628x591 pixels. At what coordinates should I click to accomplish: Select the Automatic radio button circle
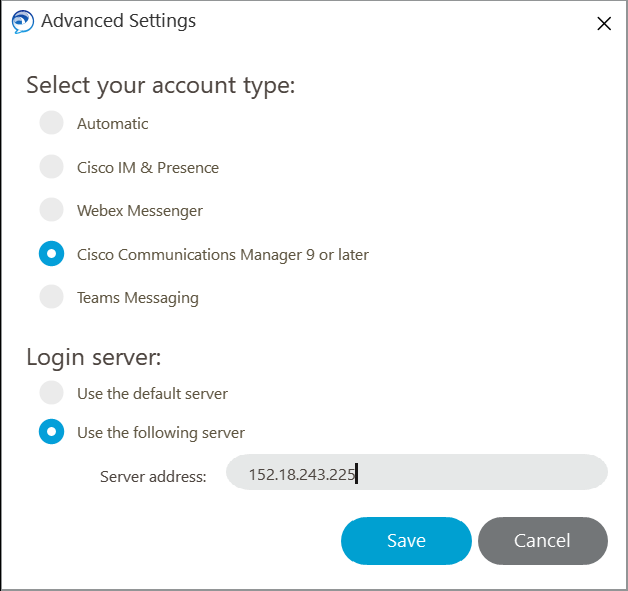[51, 123]
